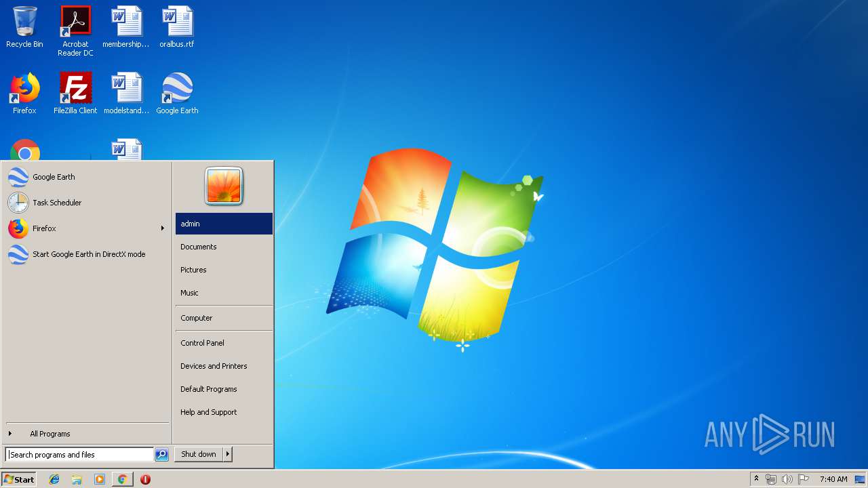
Task: Expand the Shut down options arrow
Action: point(228,454)
